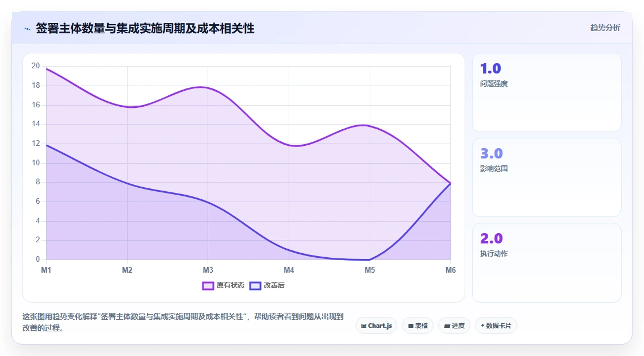Toggle the 原有状态 legend swatch
Viewport: 644px width, 356px height.
pos(208,286)
